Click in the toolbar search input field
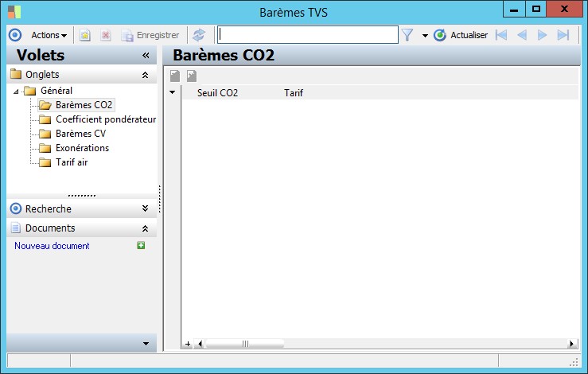Viewport: 588px width, 374px height. pos(307,35)
